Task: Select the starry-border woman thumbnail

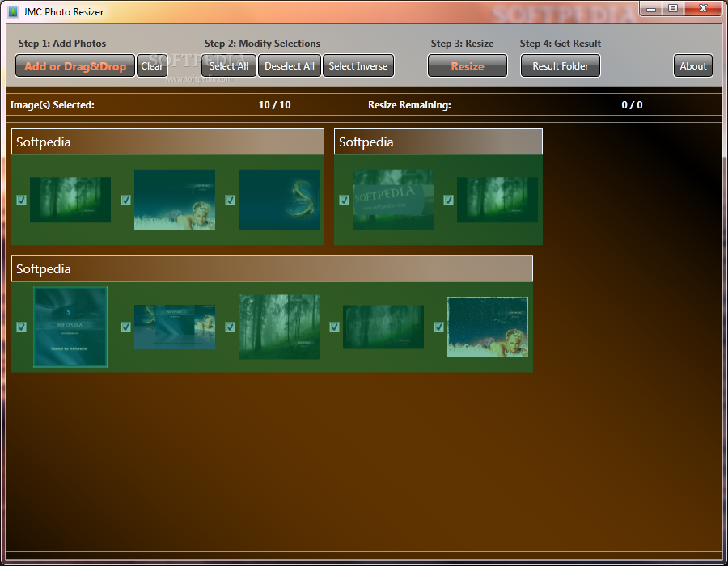Action: point(488,327)
